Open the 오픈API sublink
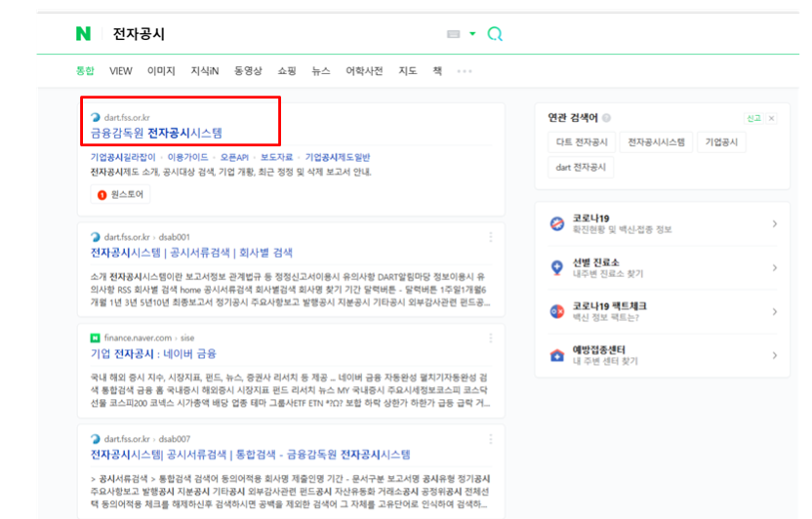The width and height of the screenshot is (812, 519). click(234, 157)
